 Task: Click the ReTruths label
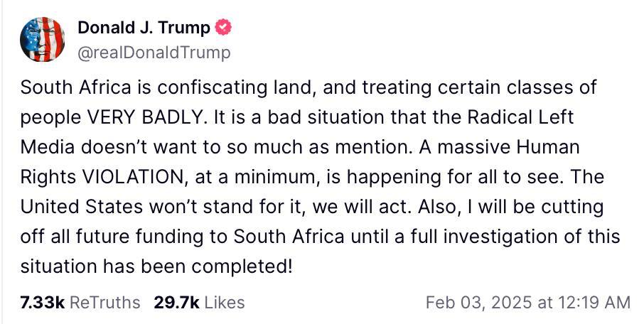[105, 302]
